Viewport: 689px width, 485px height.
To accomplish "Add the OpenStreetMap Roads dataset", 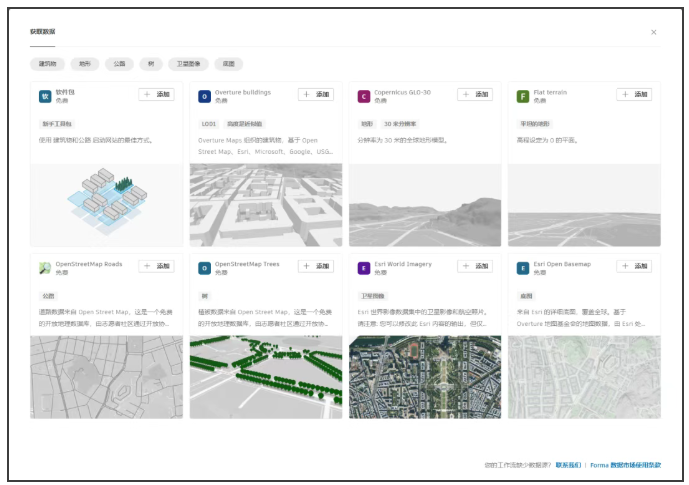I will point(156,266).
